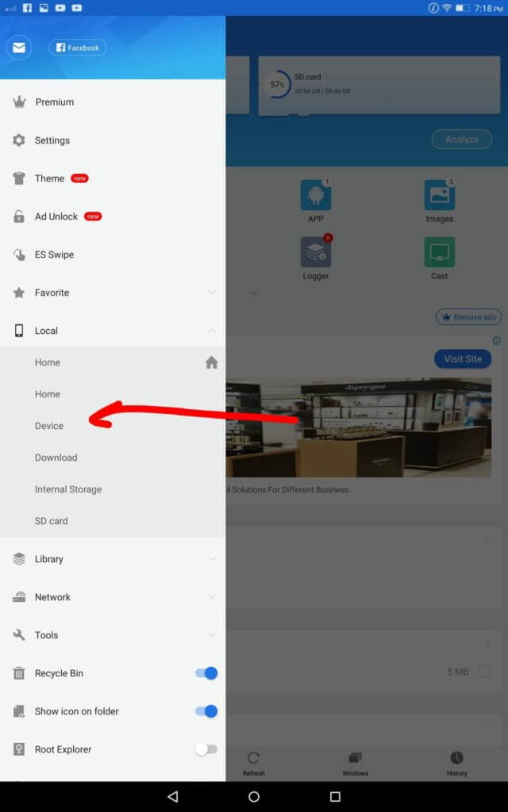
Task: Open Settings from the side menu
Action: (x=52, y=140)
